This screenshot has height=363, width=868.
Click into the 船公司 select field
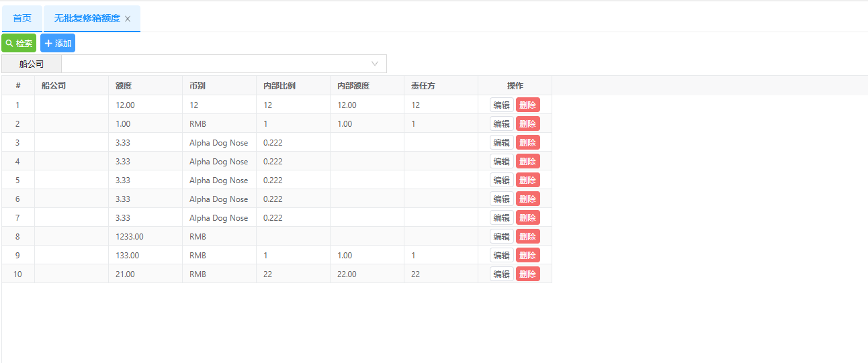point(215,64)
